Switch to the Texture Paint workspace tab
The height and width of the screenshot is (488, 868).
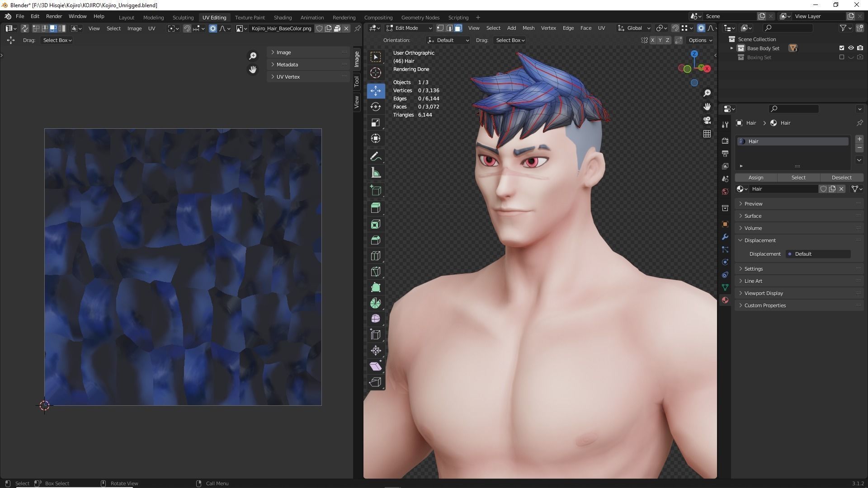[250, 17]
